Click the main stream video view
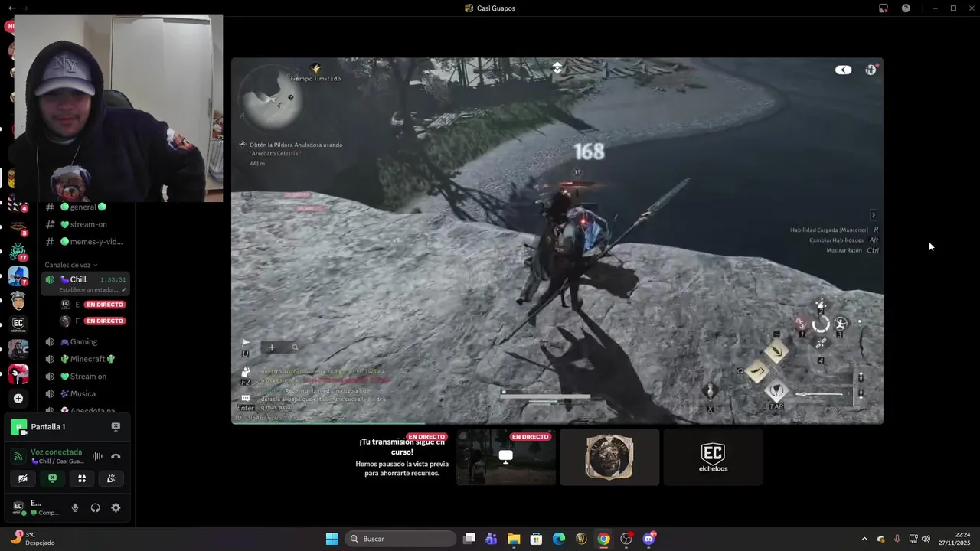Image resolution: width=980 pixels, height=551 pixels. pyautogui.click(x=557, y=240)
